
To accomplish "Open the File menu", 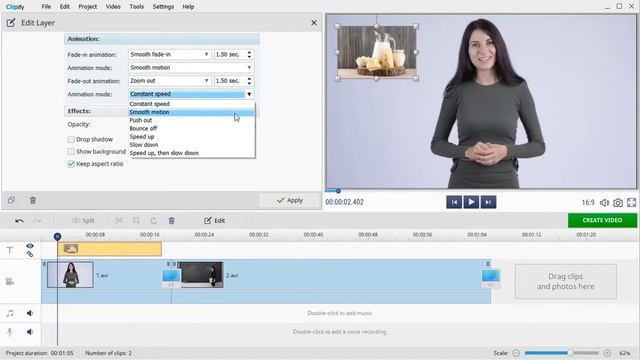I will click(x=46, y=7).
